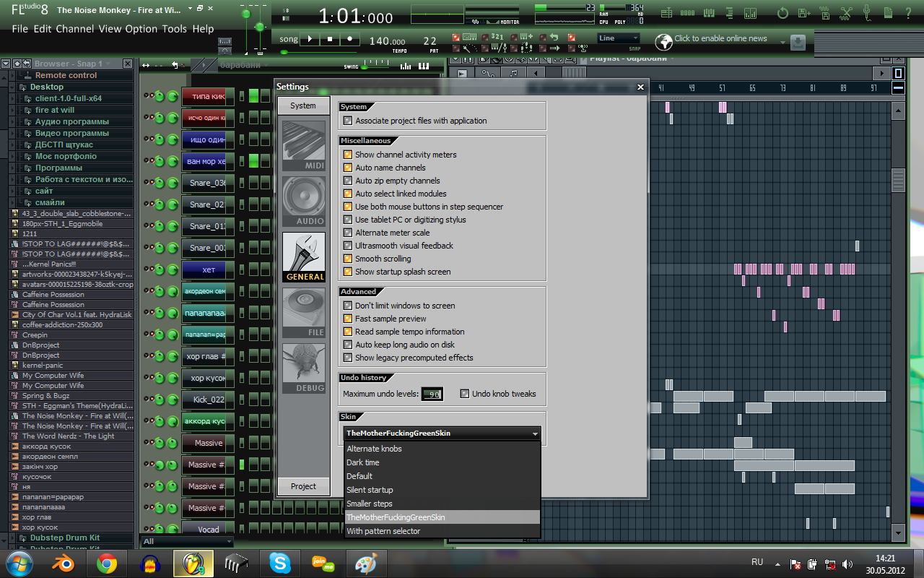This screenshot has width=924, height=578.
Task: Click the Maximum undo levels field
Action: (x=432, y=394)
